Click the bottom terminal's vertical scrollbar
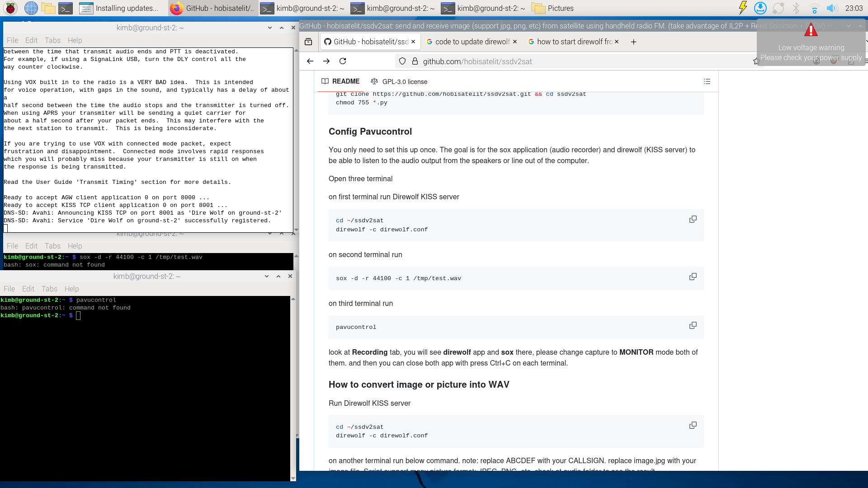Viewport: 868px width, 488px height. 293,389
